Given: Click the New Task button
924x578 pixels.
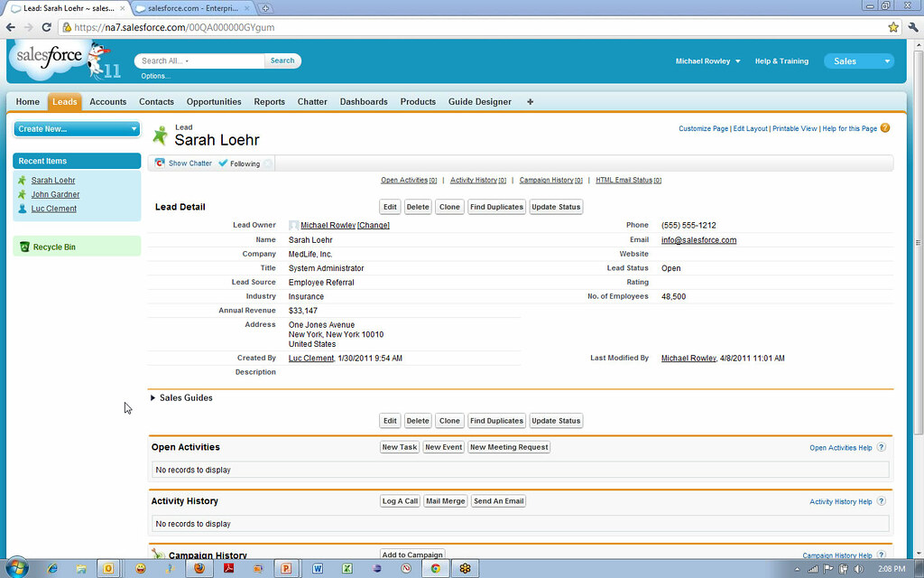Looking at the screenshot, I should (x=400, y=447).
